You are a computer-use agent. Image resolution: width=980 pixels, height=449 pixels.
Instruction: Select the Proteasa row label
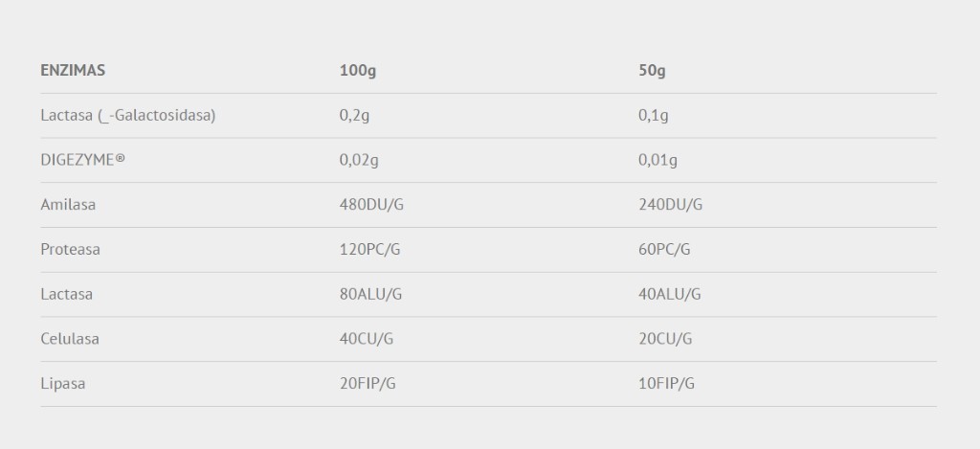tap(70, 250)
